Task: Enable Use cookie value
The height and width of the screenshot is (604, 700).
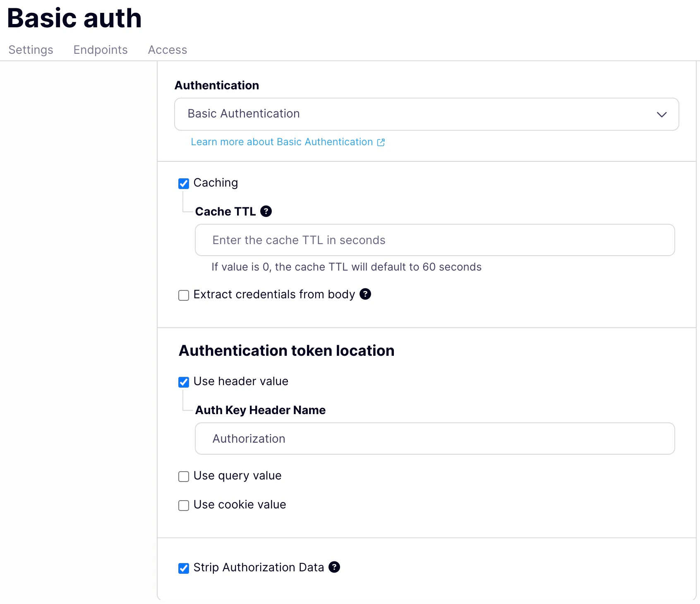Action: [x=183, y=505]
